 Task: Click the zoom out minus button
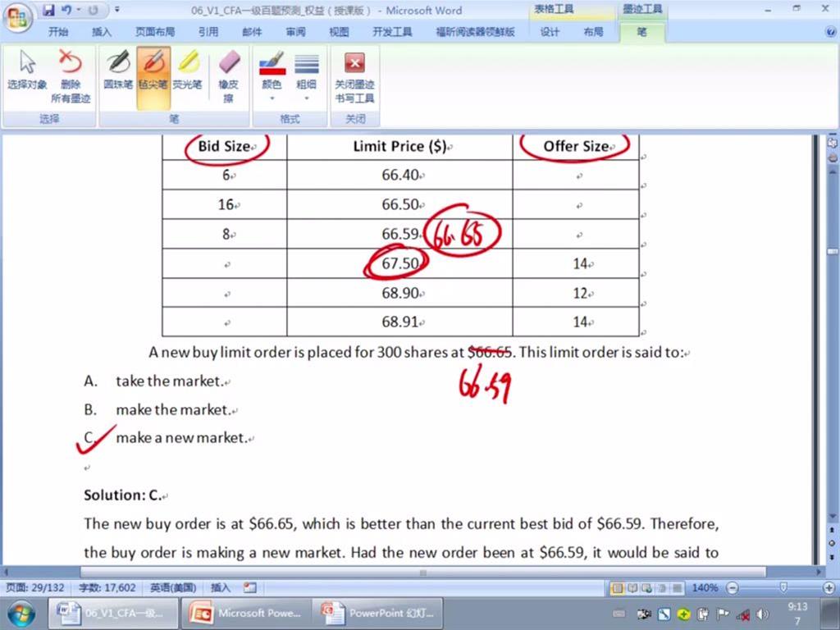(x=733, y=588)
